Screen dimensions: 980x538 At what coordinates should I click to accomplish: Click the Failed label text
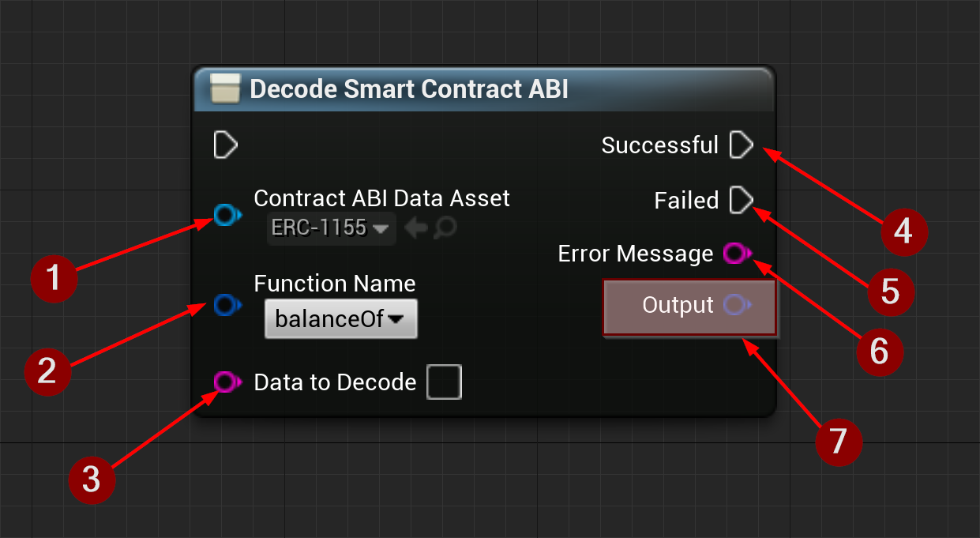click(x=685, y=200)
